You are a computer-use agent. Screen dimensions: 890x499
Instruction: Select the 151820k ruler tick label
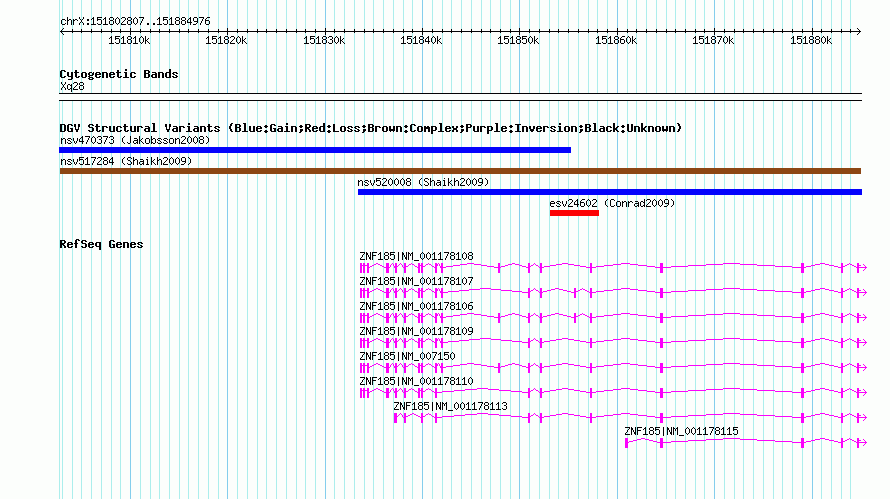(226, 40)
